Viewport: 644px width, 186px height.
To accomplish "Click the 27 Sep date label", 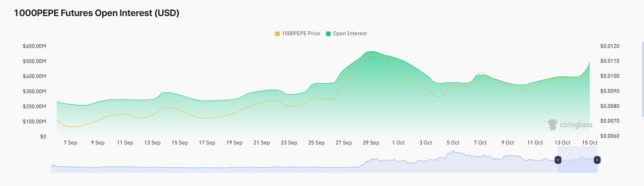I will point(344,143).
